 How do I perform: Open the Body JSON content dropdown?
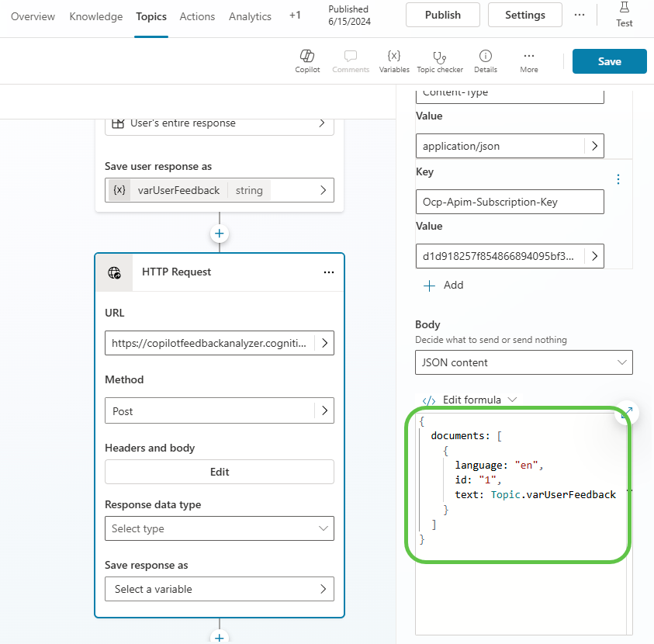[x=524, y=362]
